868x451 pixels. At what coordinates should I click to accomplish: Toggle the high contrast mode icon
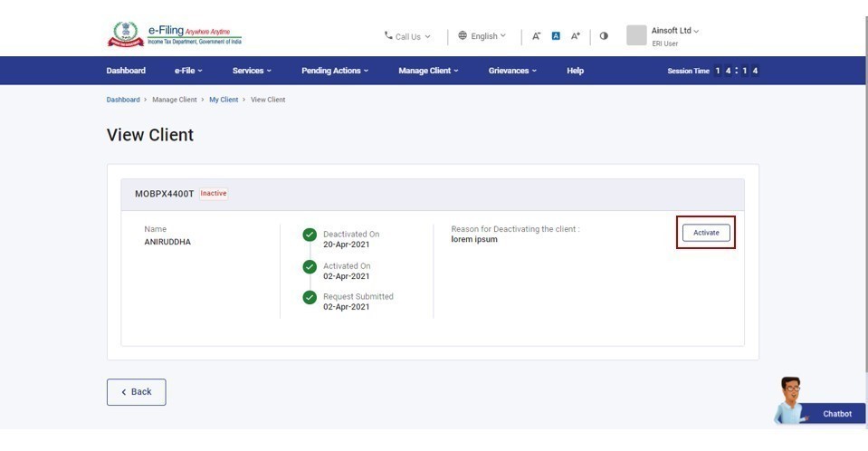[604, 36]
